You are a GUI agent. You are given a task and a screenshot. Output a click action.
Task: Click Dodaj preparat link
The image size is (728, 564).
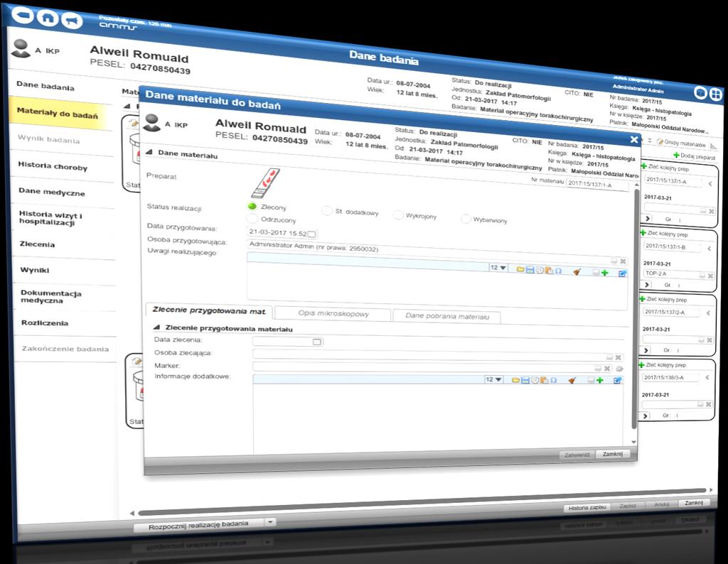pyautogui.click(x=694, y=156)
